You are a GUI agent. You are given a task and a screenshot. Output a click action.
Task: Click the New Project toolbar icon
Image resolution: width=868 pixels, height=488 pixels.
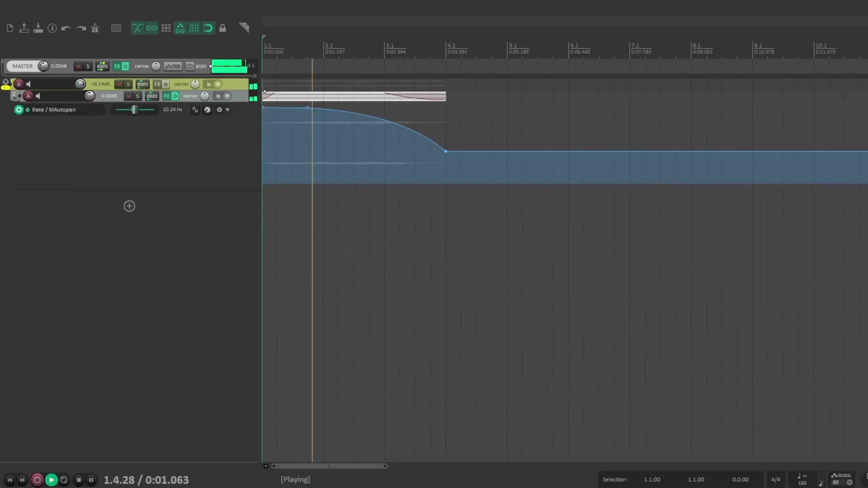click(x=10, y=28)
